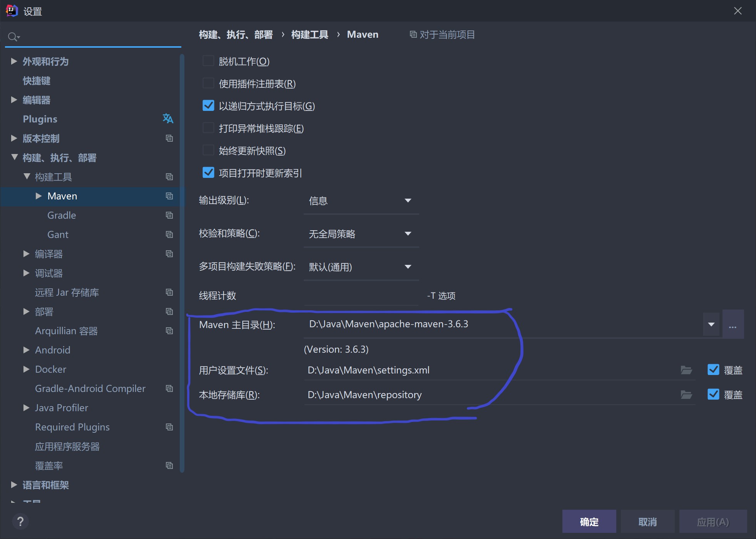Click project-level icon beside 编译器
The width and height of the screenshot is (756, 539).
169,254
